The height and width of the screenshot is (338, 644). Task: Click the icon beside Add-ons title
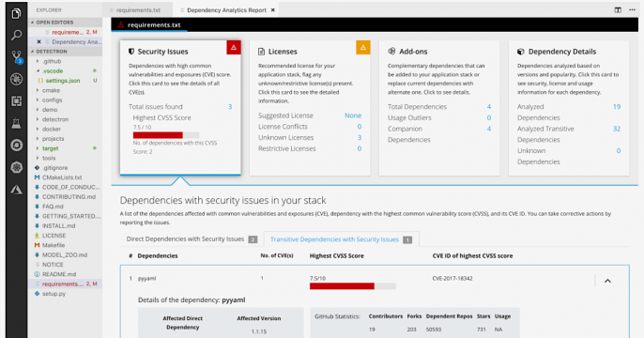(391, 51)
